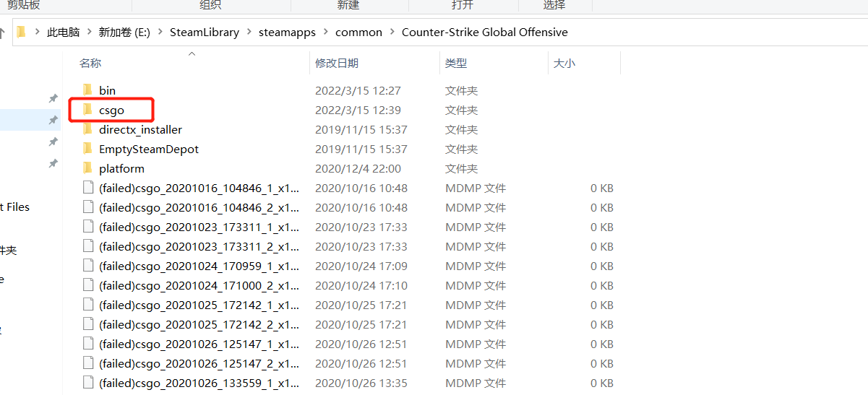Viewport: 868px width, 395px height.
Task: Expand the chevron after steamapps
Action: (325, 32)
